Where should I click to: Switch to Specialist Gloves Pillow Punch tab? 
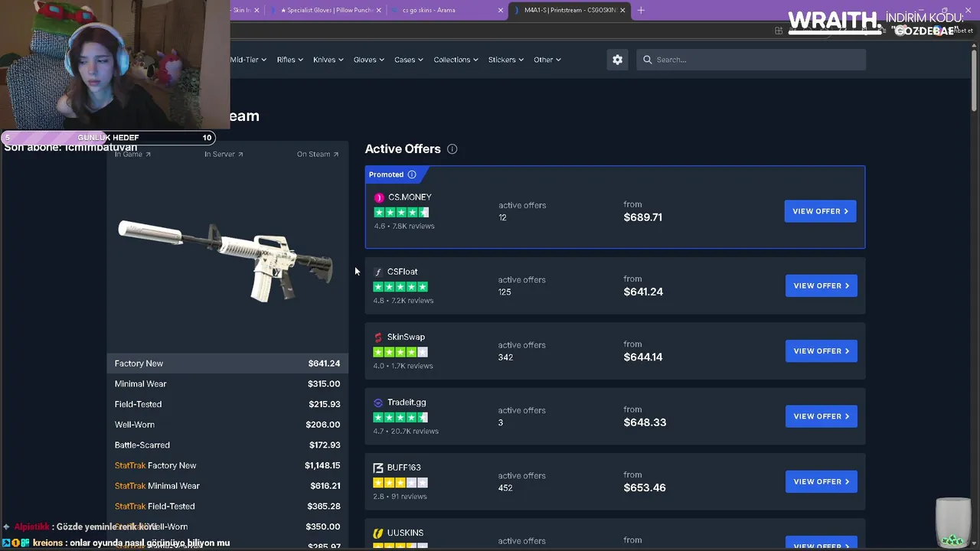(x=329, y=10)
